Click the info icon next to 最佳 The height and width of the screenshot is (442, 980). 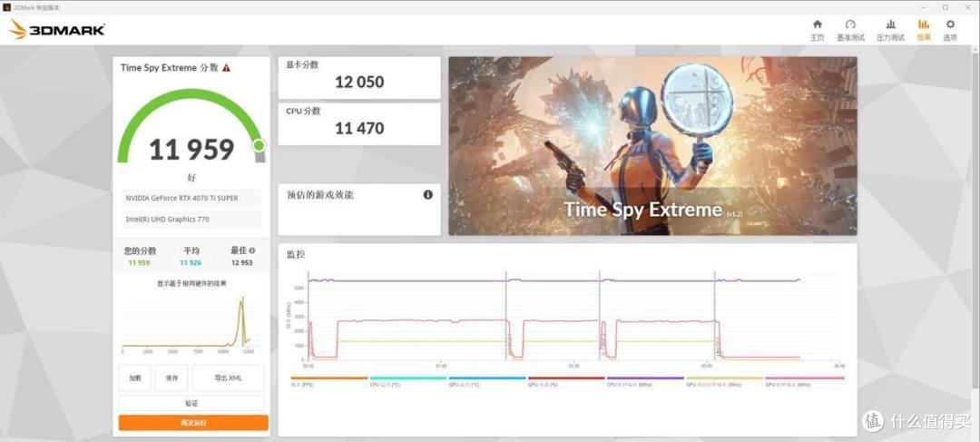tap(252, 250)
